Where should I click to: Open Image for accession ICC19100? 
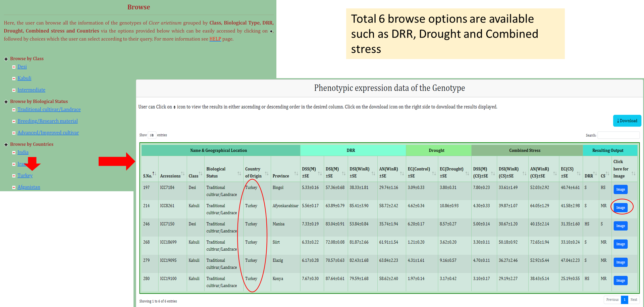pyautogui.click(x=620, y=280)
